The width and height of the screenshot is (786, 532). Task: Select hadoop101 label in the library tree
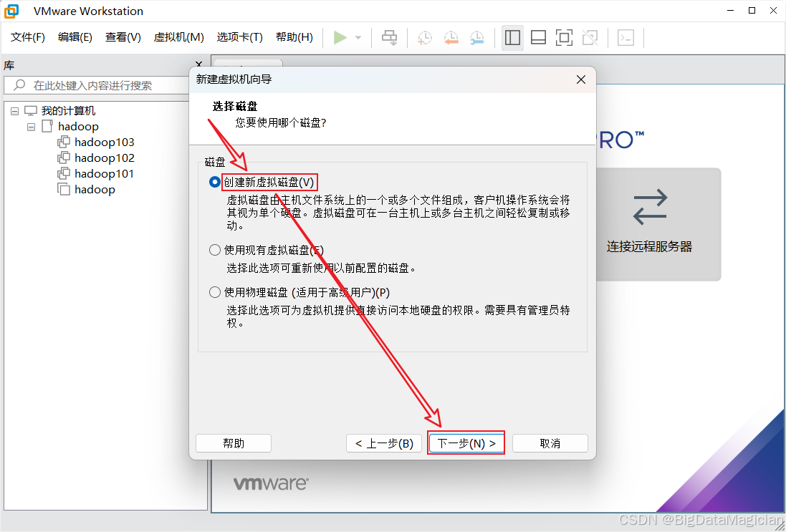tap(105, 173)
